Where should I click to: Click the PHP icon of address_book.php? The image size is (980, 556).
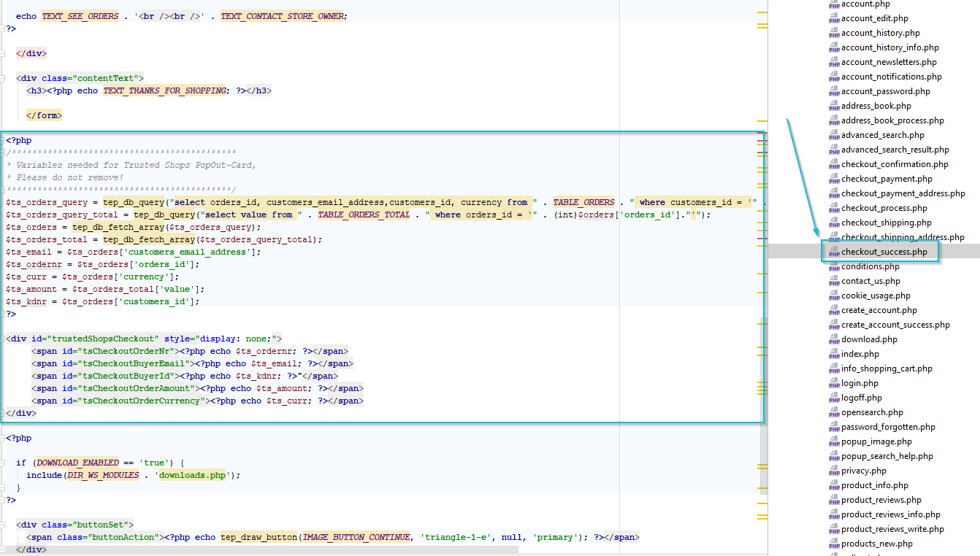click(834, 107)
